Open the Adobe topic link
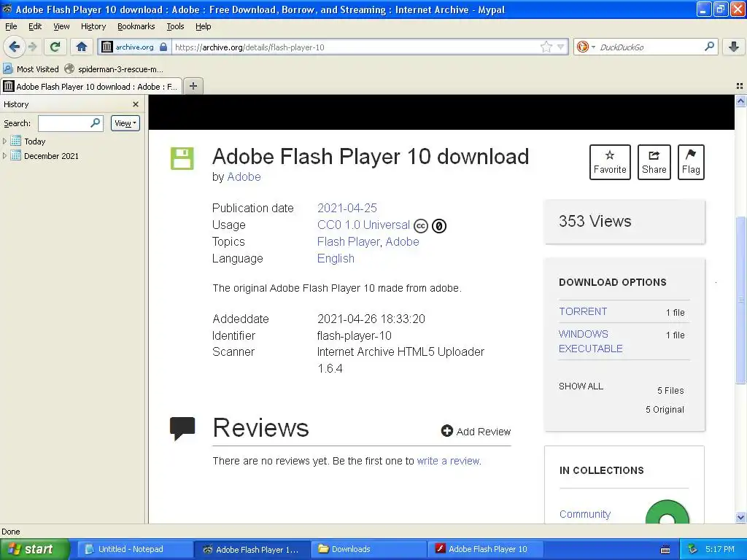Screen dimensions: 747x560 402,242
